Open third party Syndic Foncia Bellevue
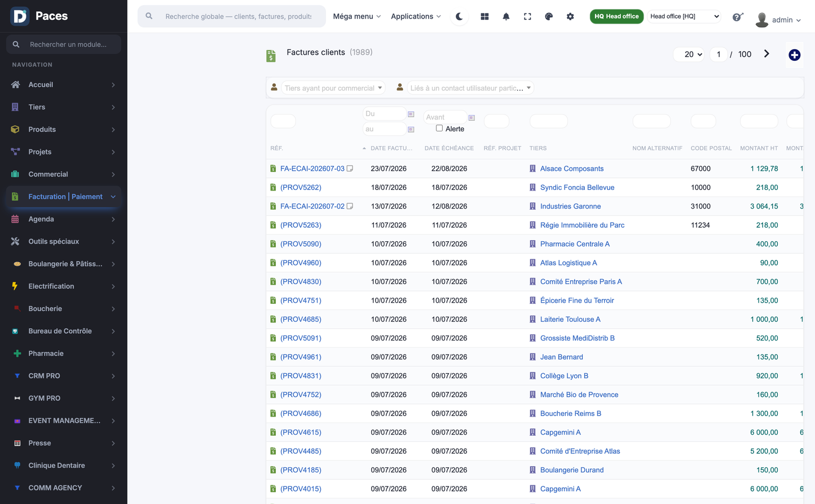This screenshot has width=815, height=504. (x=577, y=187)
